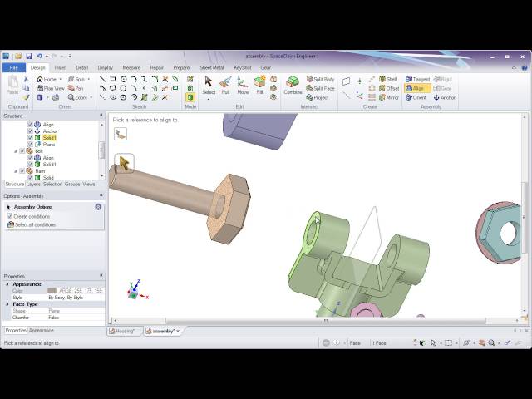Choose the Split Face tool
This screenshot has height=399, width=532.
coord(320,88)
